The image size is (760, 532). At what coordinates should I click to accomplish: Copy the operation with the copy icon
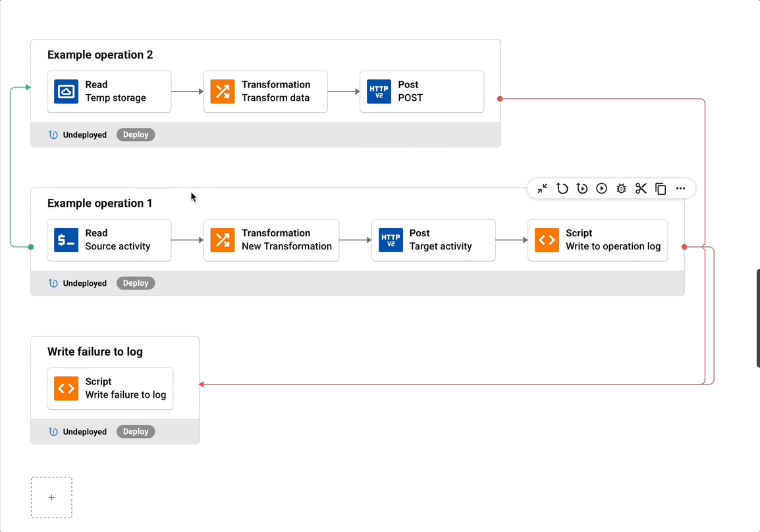tap(661, 189)
